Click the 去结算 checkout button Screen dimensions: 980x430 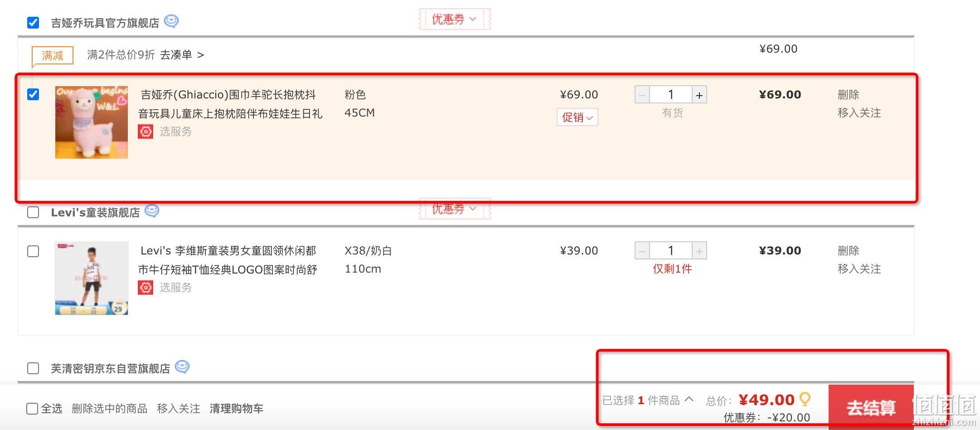point(871,407)
